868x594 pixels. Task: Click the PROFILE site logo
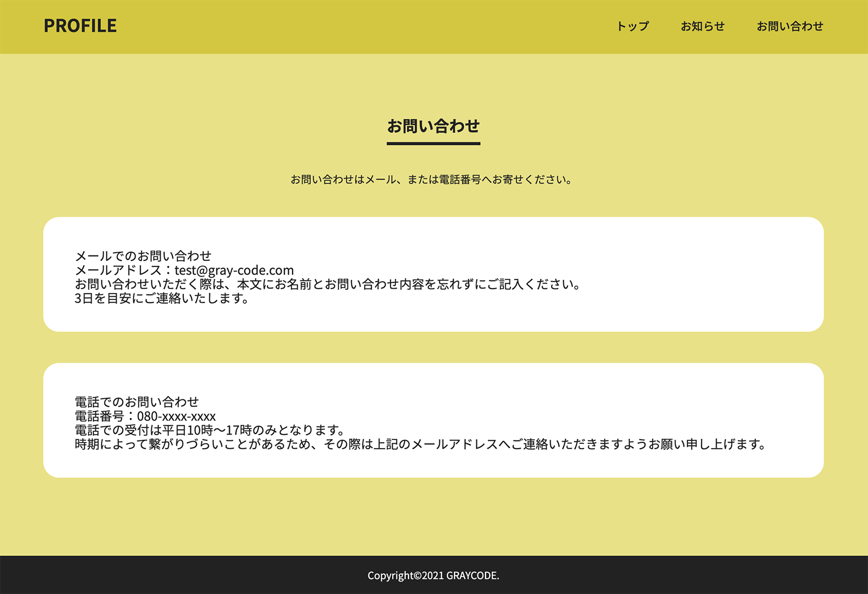(80, 26)
